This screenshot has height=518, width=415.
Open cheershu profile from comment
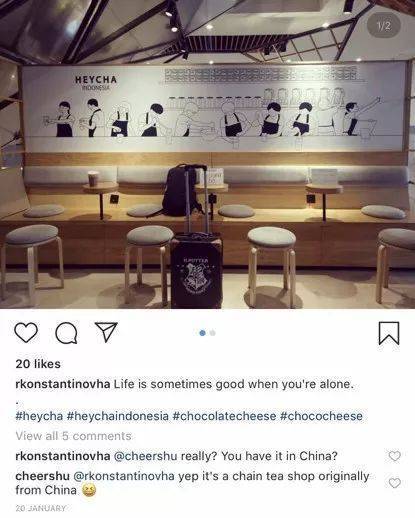coord(42,476)
